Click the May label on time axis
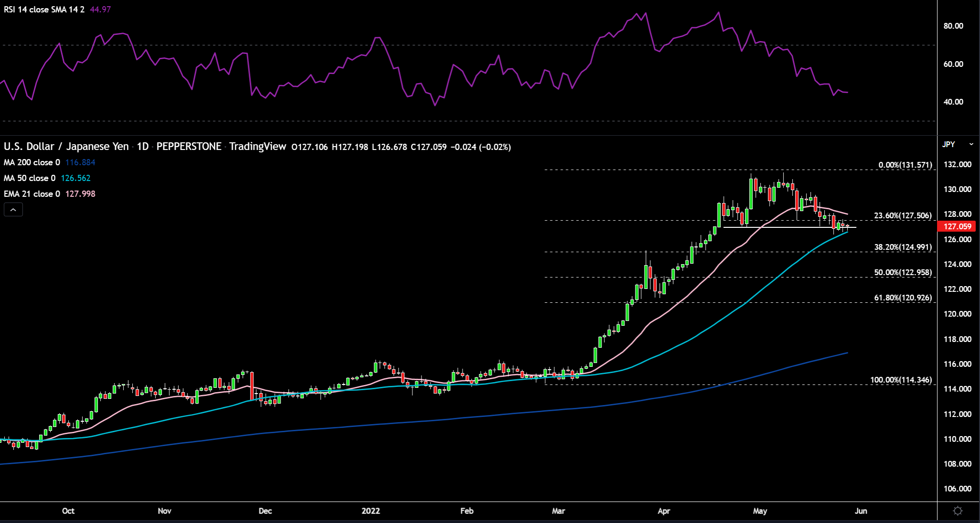980x523 pixels. point(760,511)
